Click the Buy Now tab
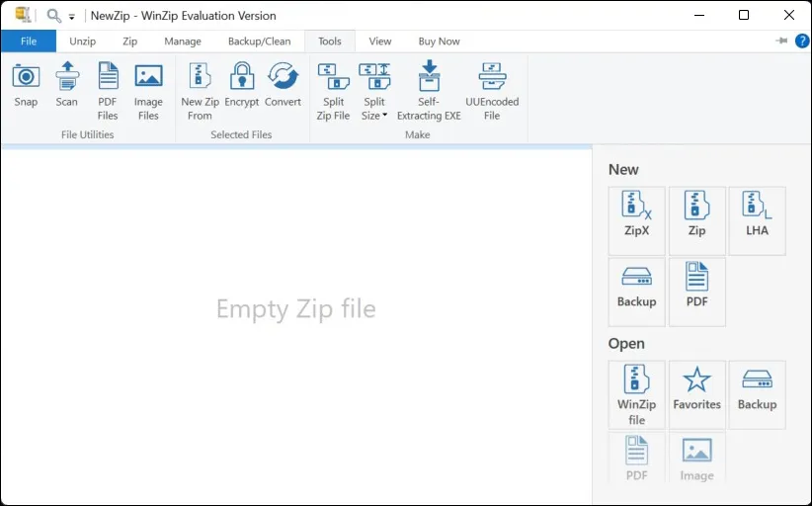The height and width of the screenshot is (506, 812). pyautogui.click(x=440, y=41)
